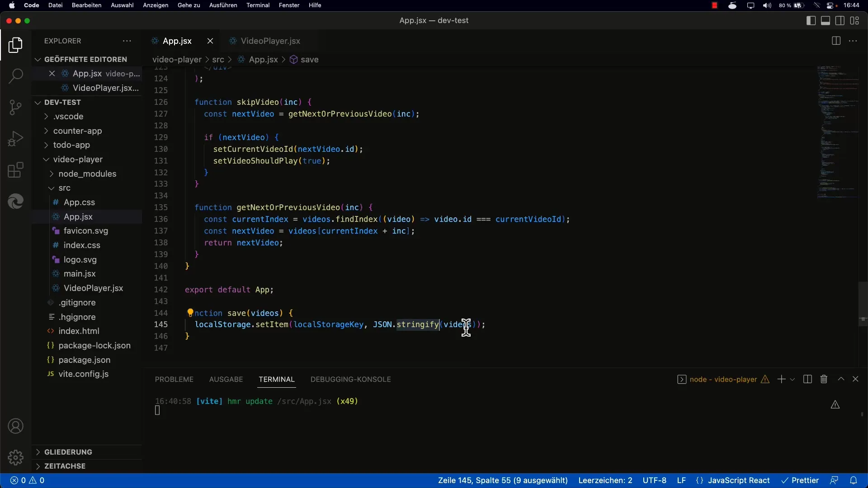Open notifications bell in status bar

click(854, 480)
